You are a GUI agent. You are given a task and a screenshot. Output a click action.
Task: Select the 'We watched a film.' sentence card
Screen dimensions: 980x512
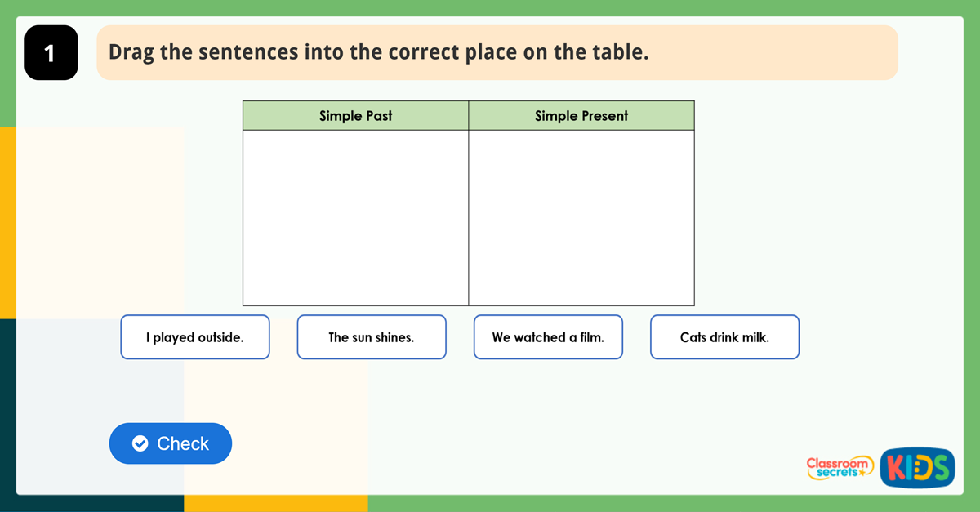click(x=547, y=336)
